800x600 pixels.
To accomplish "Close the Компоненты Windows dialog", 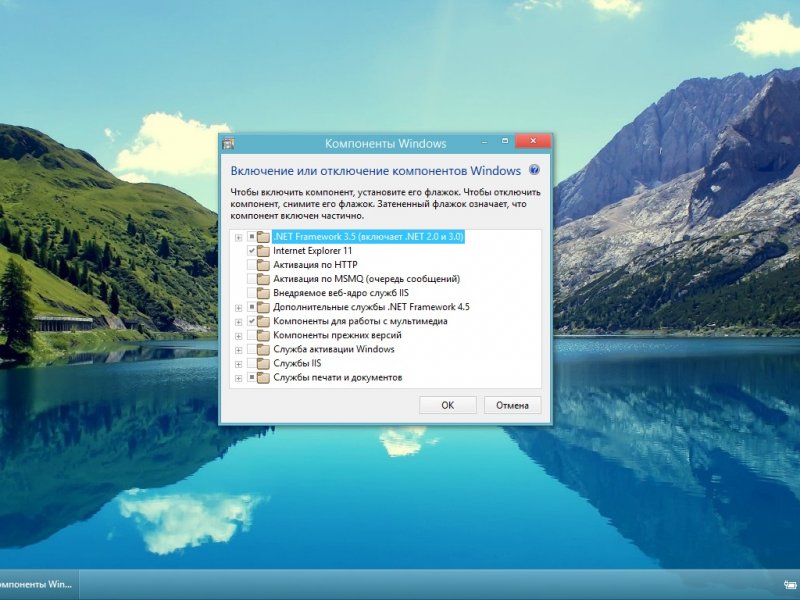I will (533, 141).
